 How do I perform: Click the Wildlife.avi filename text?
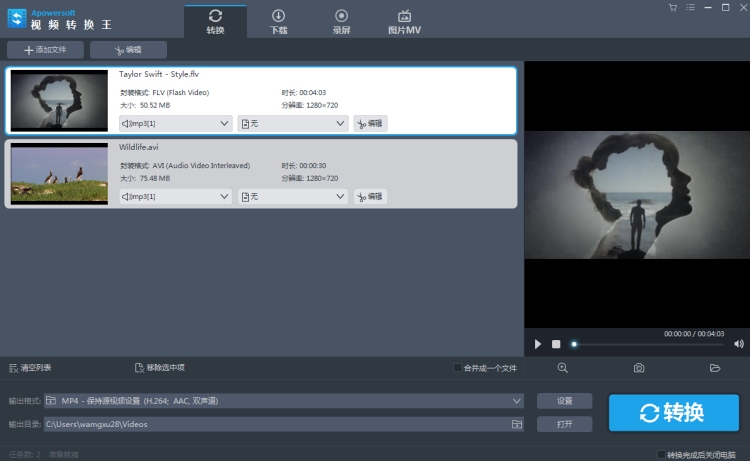click(x=139, y=147)
